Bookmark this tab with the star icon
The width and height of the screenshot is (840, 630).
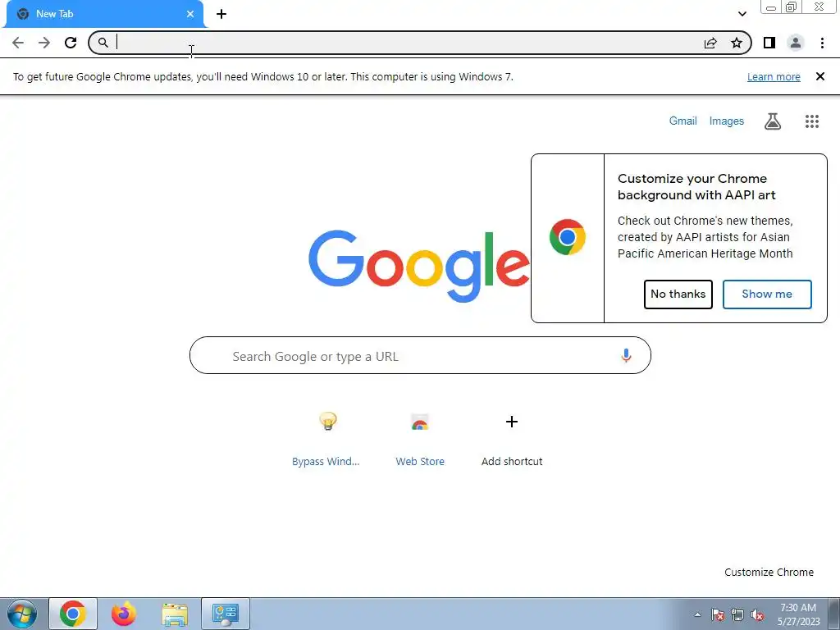(737, 43)
